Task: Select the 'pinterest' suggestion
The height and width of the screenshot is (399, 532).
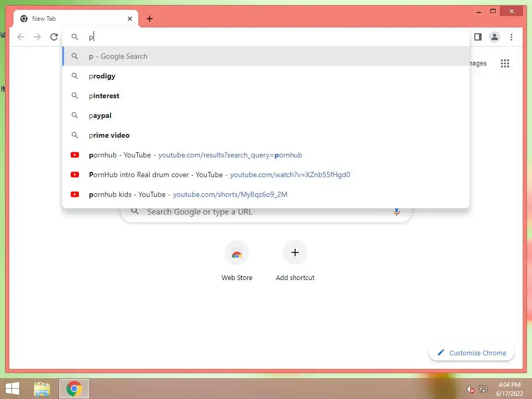Action: point(266,96)
